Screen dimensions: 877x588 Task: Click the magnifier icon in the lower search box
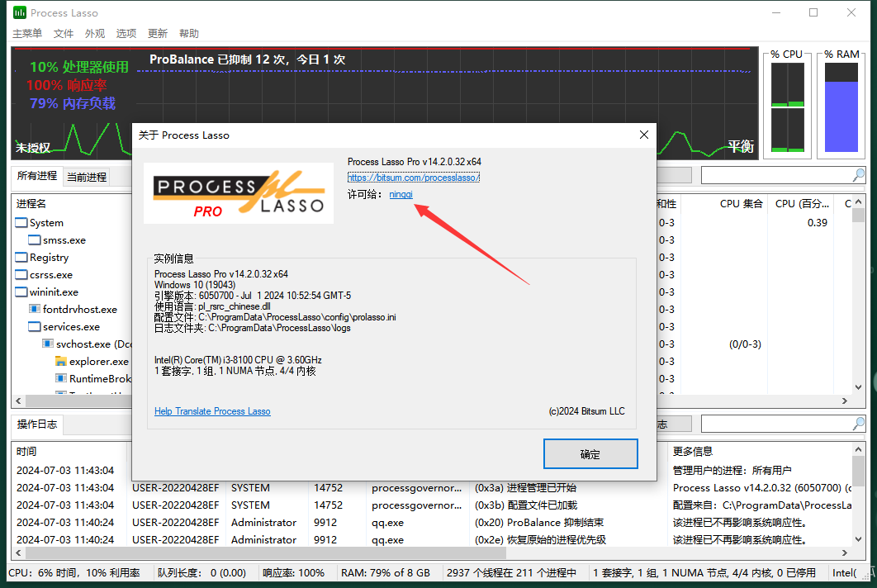pyautogui.click(x=859, y=423)
